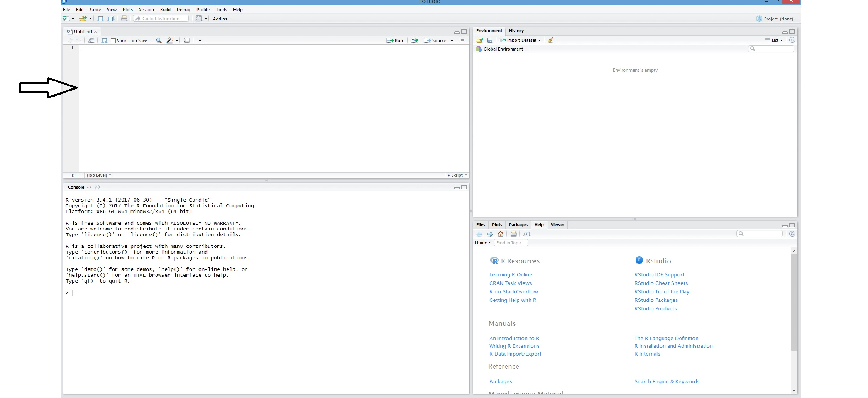Open the Addins dropdown menu
The height and width of the screenshot is (398, 868).
coord(222,19)
